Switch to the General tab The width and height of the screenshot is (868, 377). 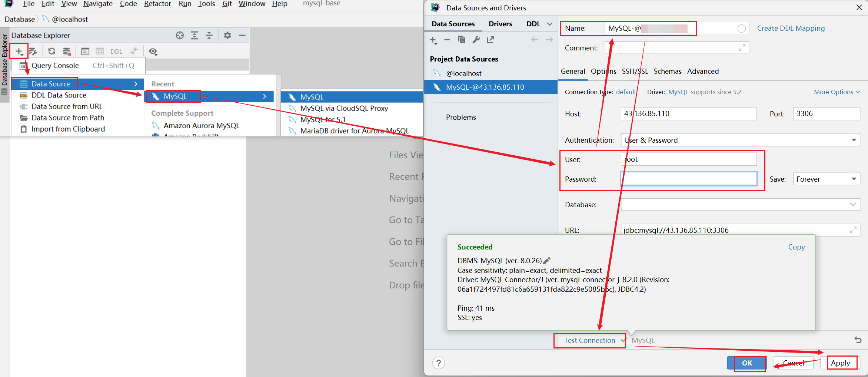573,71
